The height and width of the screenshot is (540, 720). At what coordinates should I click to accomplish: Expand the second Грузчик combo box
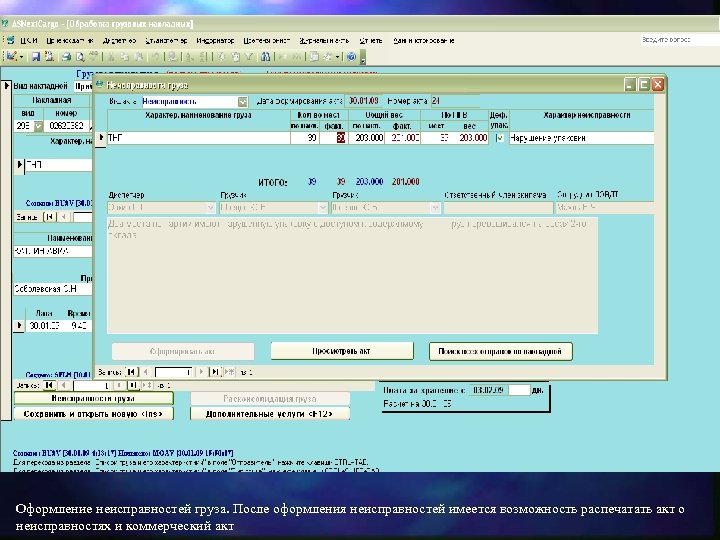[435, 208]
